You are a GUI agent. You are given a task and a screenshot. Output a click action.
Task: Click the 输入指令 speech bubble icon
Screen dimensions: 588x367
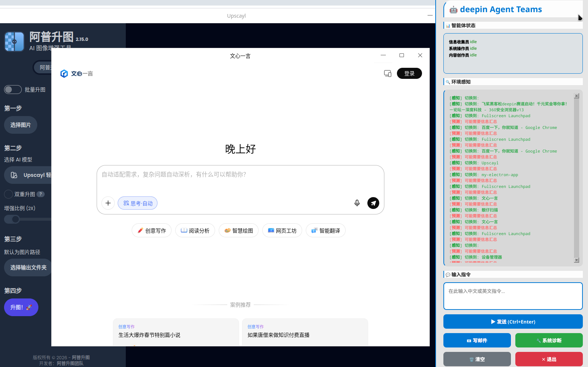pos(448,275)
